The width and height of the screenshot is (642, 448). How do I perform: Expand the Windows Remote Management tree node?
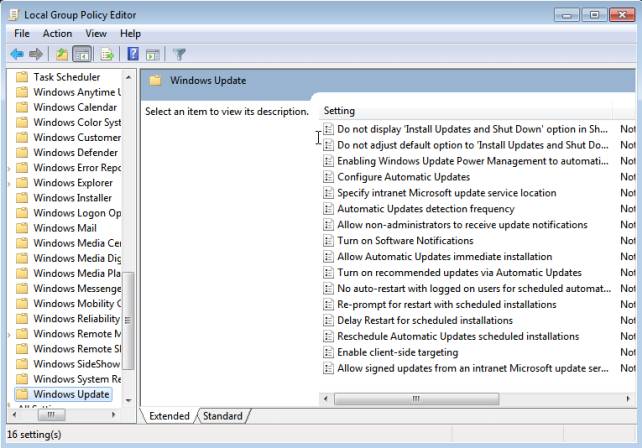[x=9, y=334]
